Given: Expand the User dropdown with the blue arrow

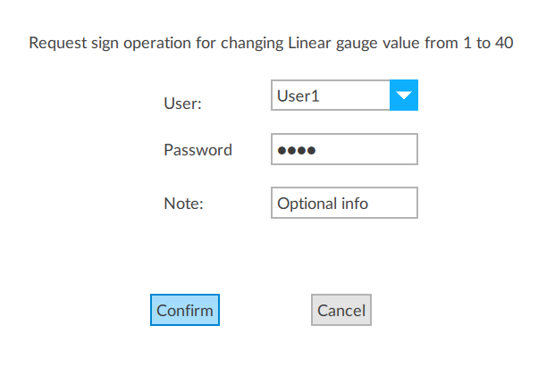Looking at the screenshot, I should [x=404, y=96].
